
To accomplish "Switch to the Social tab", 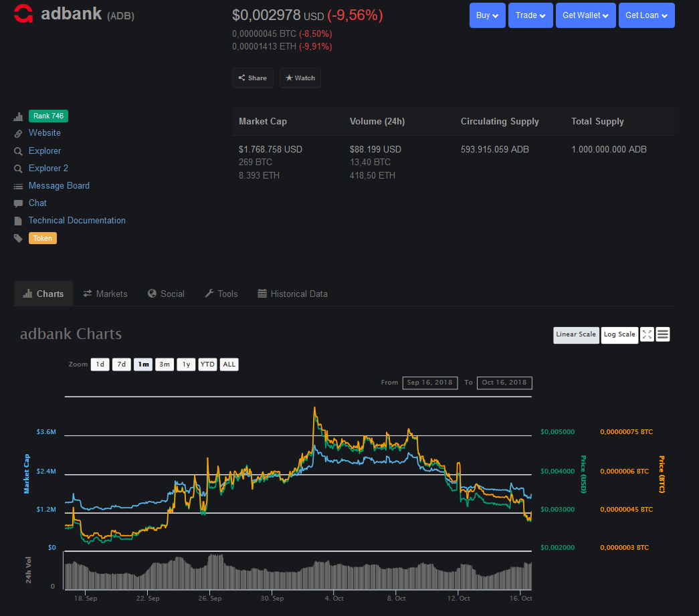I will pos(167,294).
